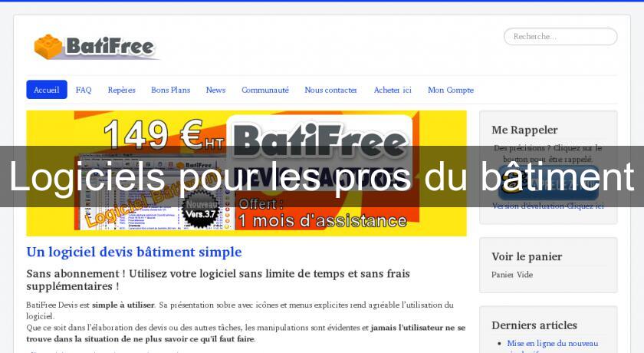This screenshot has height=353, width=644.
Task: Click 'Logiciels pour les pros du bâtiment' overlay title
Action: (x=322, y=176)
